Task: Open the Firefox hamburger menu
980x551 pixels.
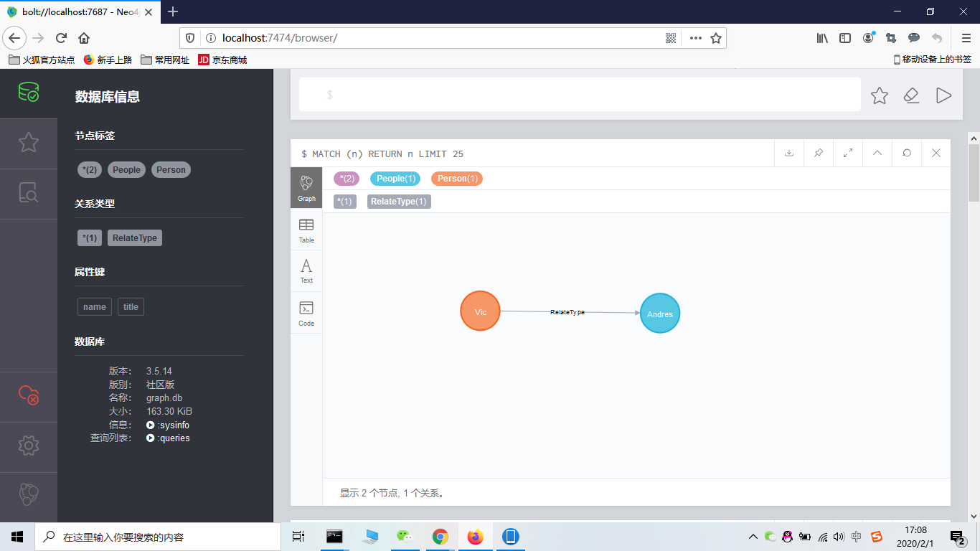Action: 966,38
